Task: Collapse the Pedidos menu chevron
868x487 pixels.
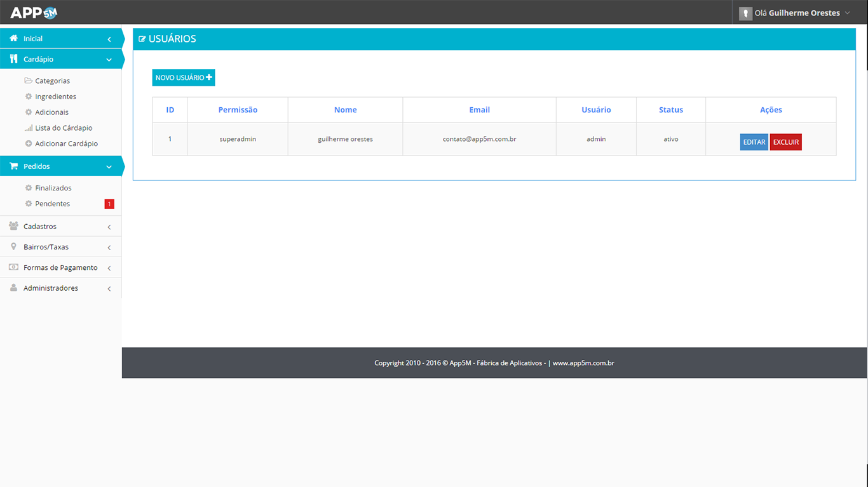Action: point(109,167)
